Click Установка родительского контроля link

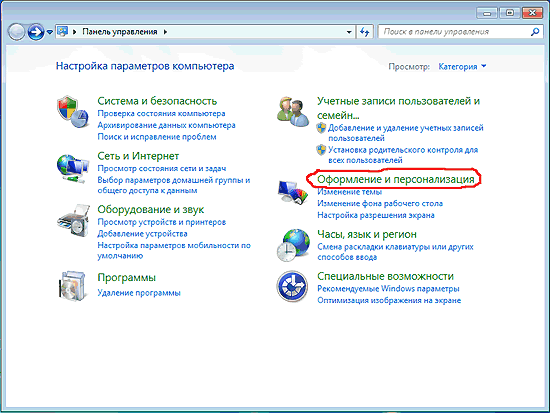point(403,155)
